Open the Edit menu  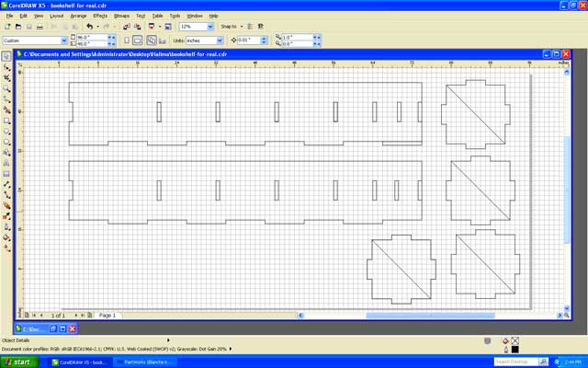pos(23,16)
